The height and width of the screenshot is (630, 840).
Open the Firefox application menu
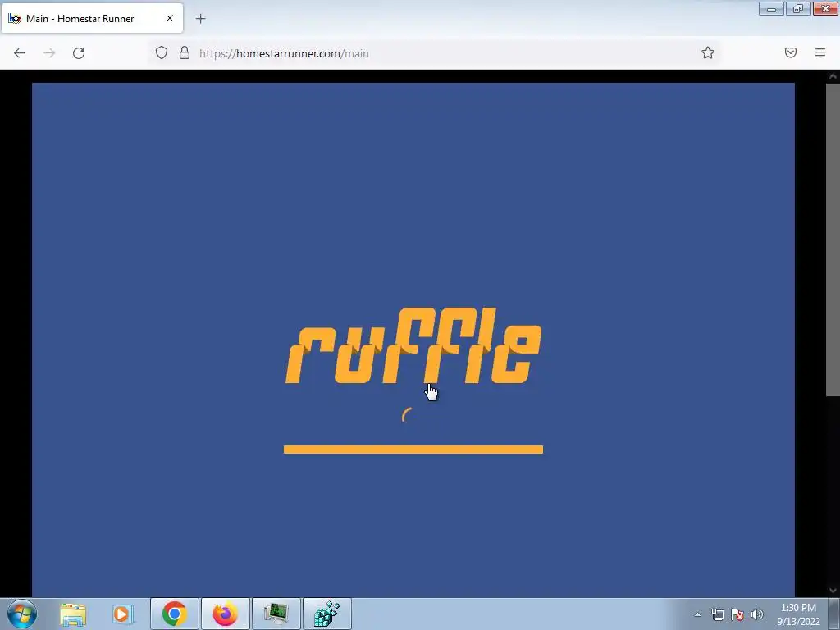820,52
